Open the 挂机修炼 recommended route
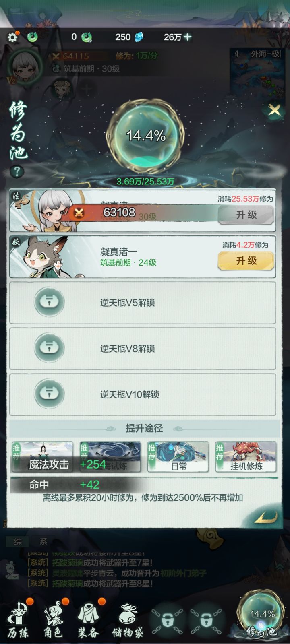 click(246, 457)
